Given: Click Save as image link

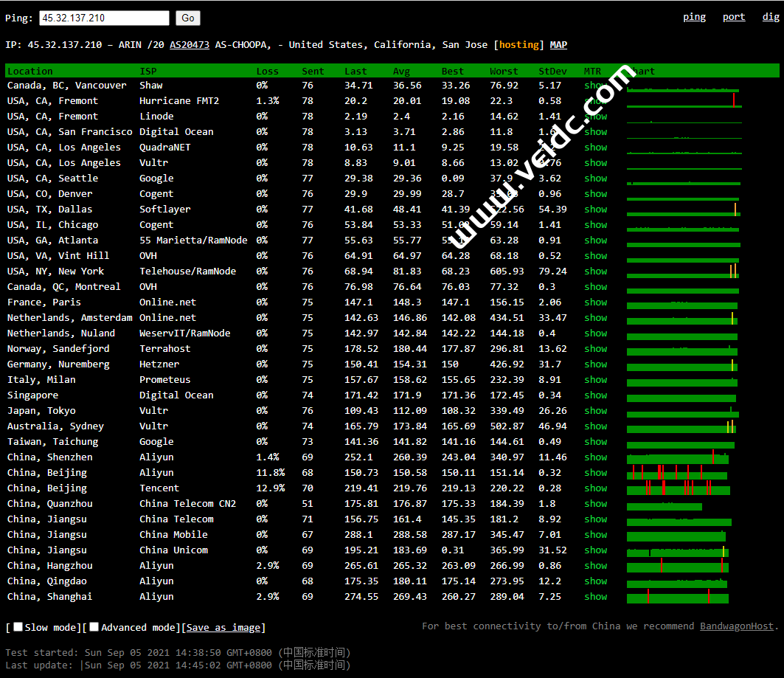Looking at the screenshot, I should pyautogui.click(x=223, y=628).
